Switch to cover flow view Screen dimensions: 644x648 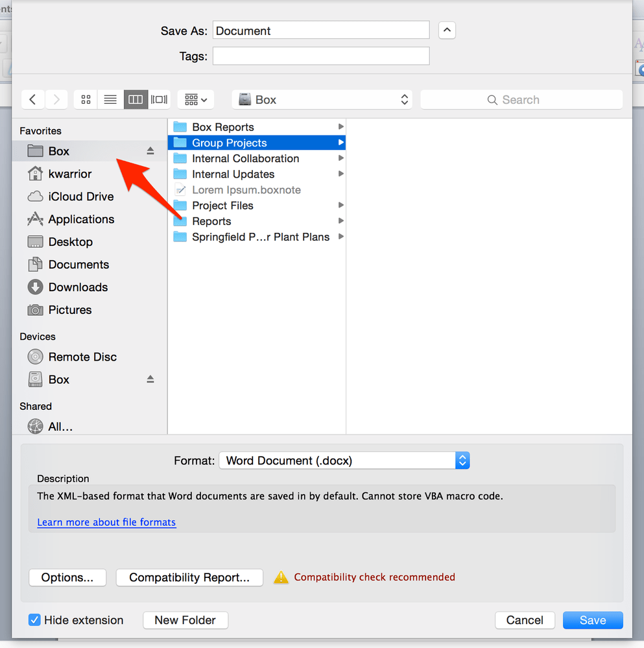tap(159, 99)
